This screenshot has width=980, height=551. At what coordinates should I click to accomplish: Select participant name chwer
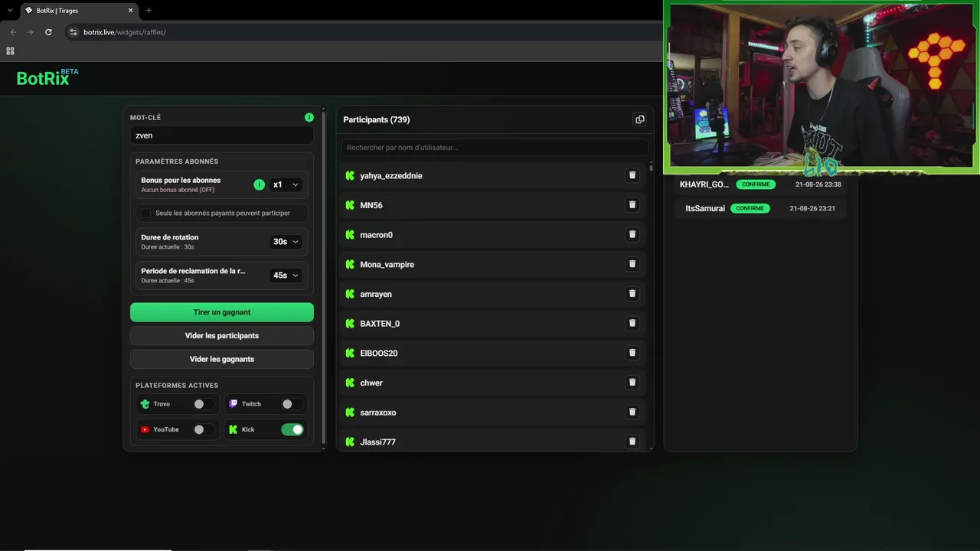371,383
